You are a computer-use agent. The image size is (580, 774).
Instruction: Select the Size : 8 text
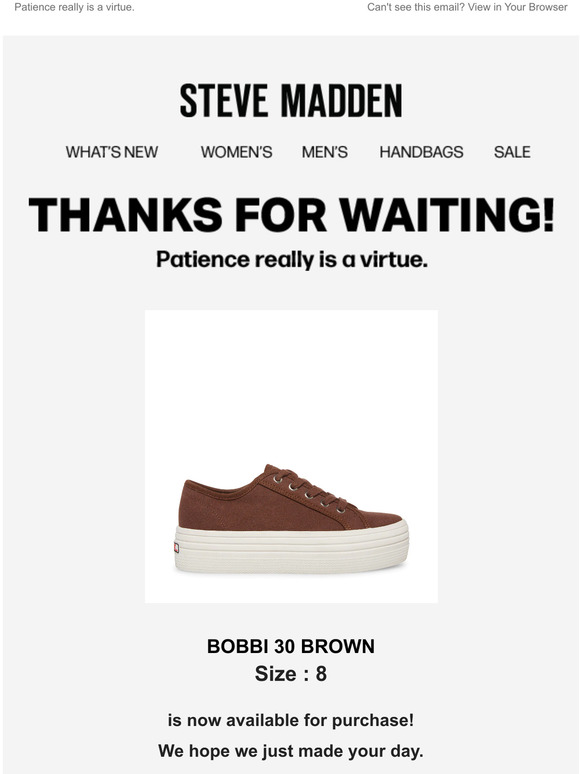point(291,674)
